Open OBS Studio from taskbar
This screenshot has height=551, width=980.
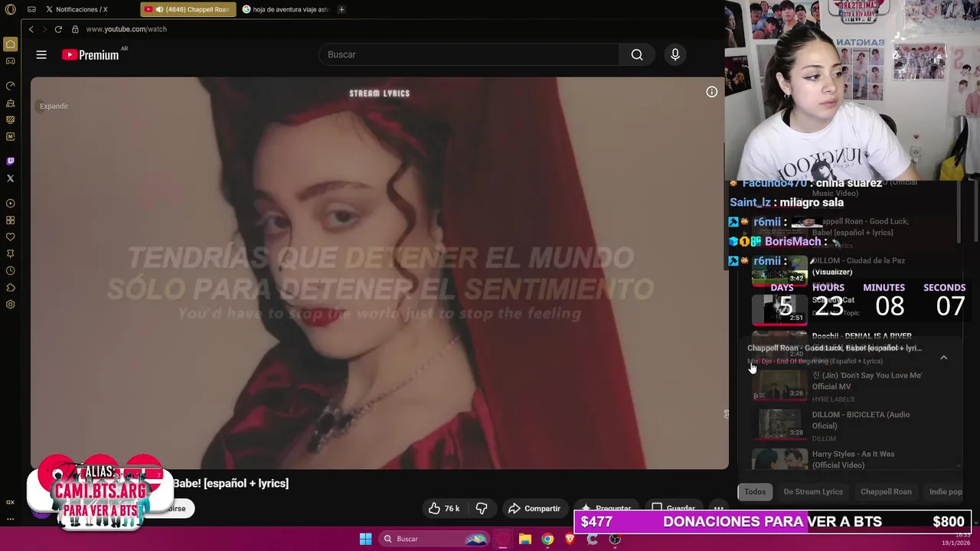tap(615, 539)
